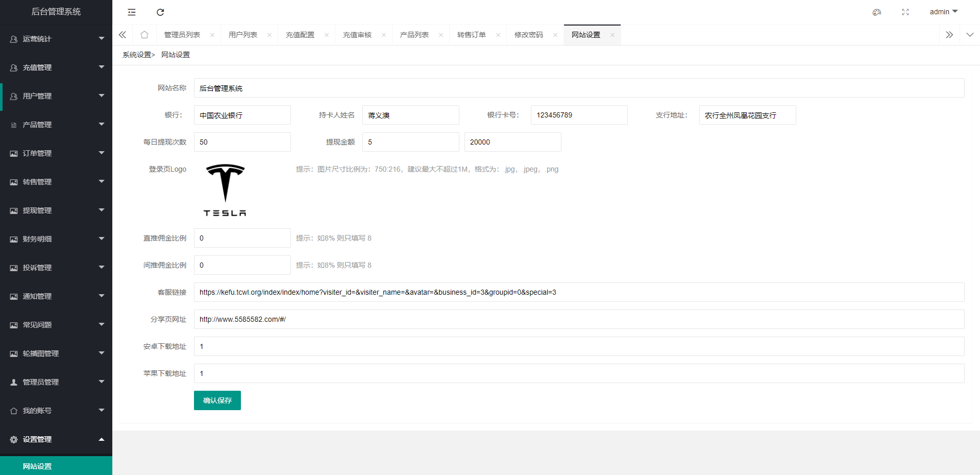Click the 客服链接 input field
This screenshot has width=980, height=475.
[579, 292]
